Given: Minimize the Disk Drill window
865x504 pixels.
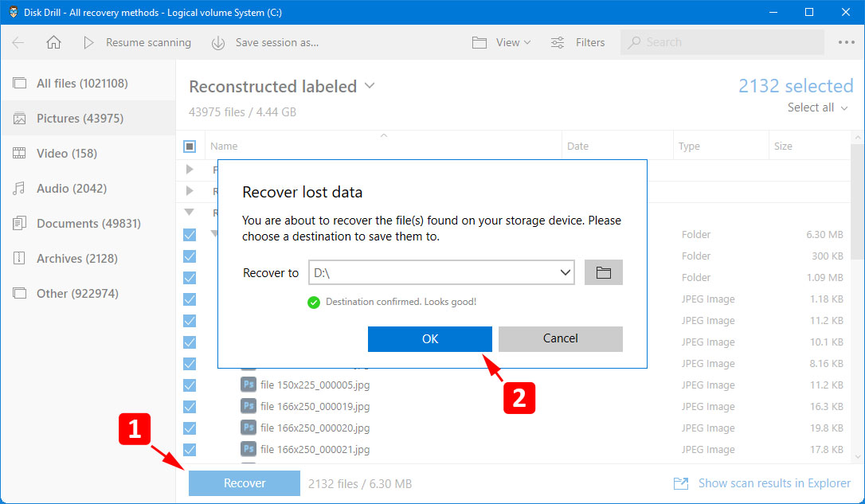Looking at the screenshot, I should tap(773, 12).
